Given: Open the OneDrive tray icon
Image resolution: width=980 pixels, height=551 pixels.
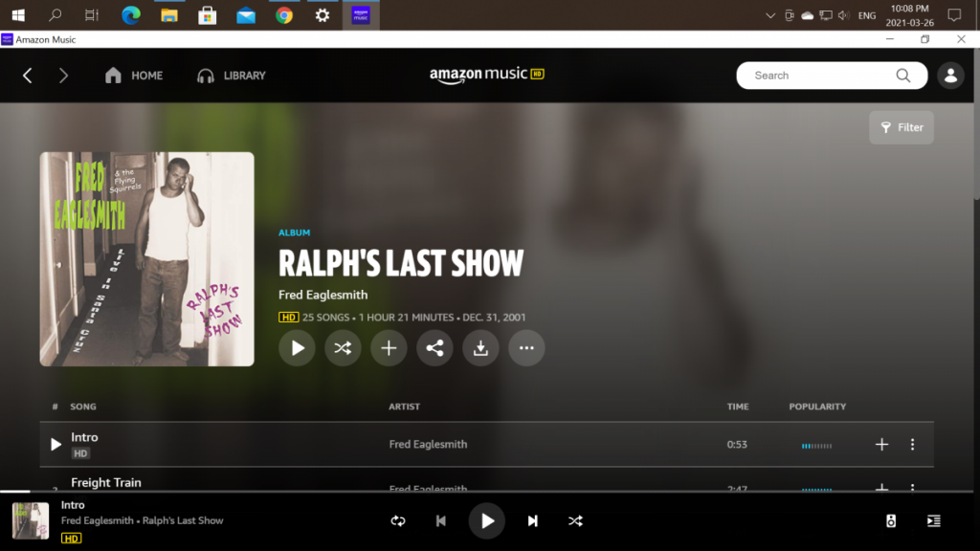Looking at the screenshot, I should click(x=808, y=15).
